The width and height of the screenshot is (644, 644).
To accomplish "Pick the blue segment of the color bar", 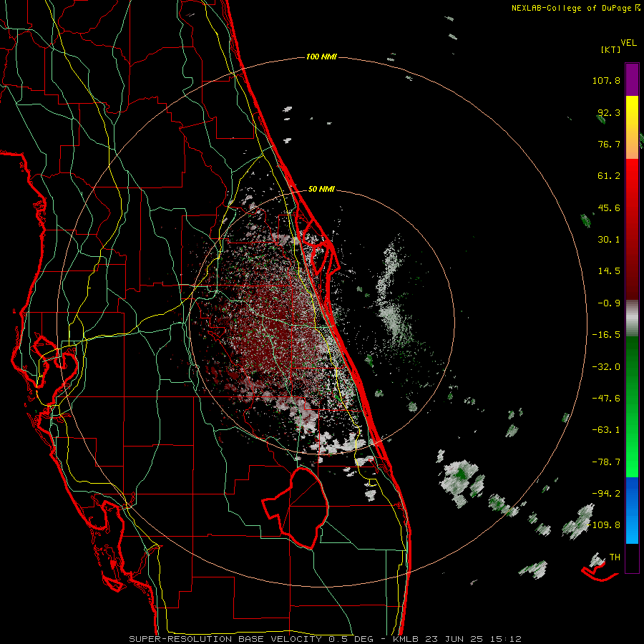I will pyautogui.click(x=632, y=510).
